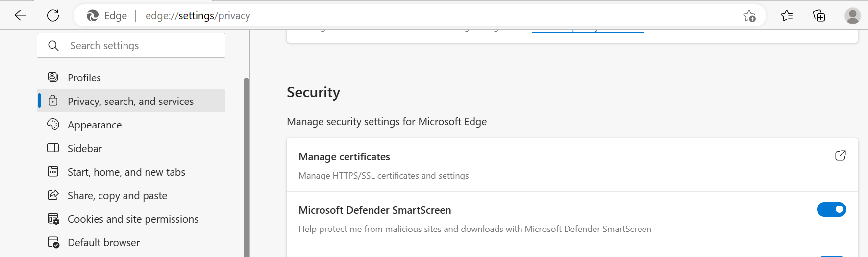Viewport: 868px width, 257px height.
Task: Refresh the settings page
Action: tap(53, 16)
